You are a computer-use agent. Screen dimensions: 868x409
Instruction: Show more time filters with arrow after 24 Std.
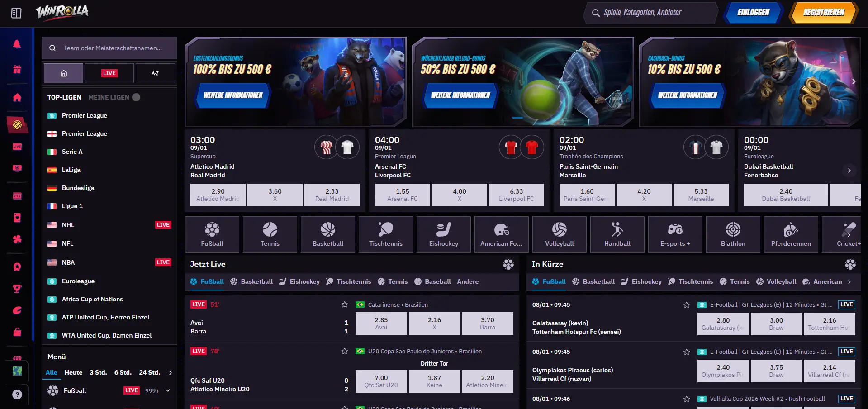point(171,373)
